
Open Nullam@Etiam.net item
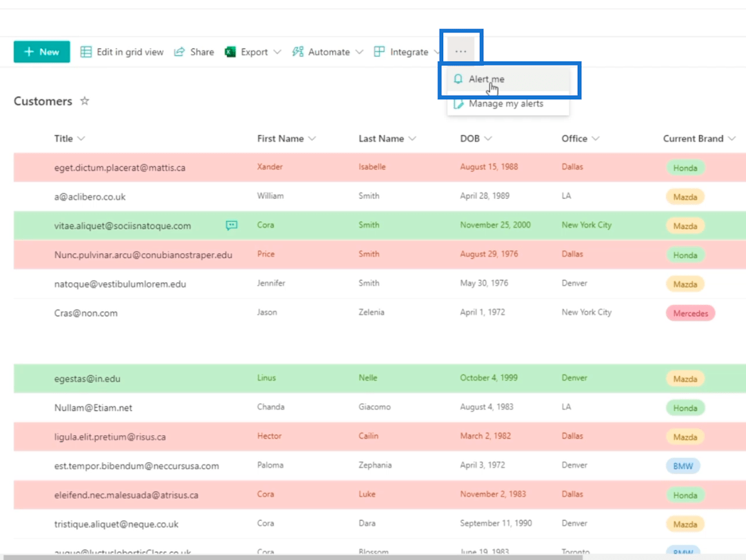click(x=93, y=408)
